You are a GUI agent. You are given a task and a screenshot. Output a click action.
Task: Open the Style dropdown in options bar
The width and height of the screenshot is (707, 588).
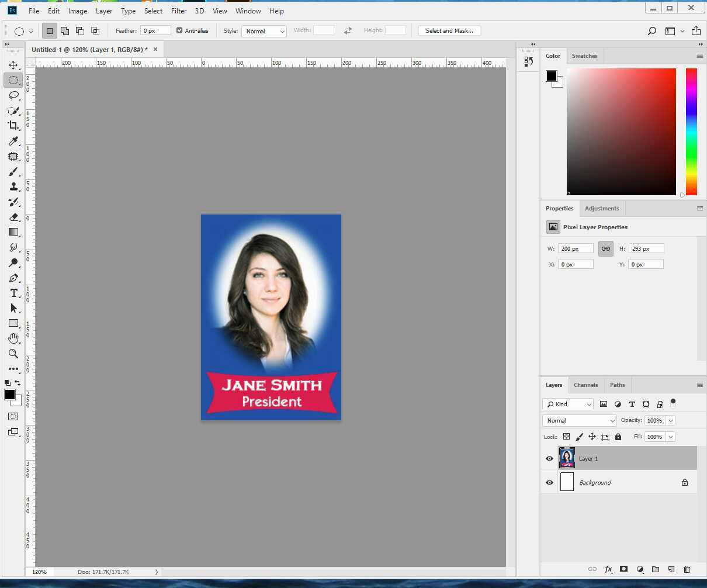264,30
